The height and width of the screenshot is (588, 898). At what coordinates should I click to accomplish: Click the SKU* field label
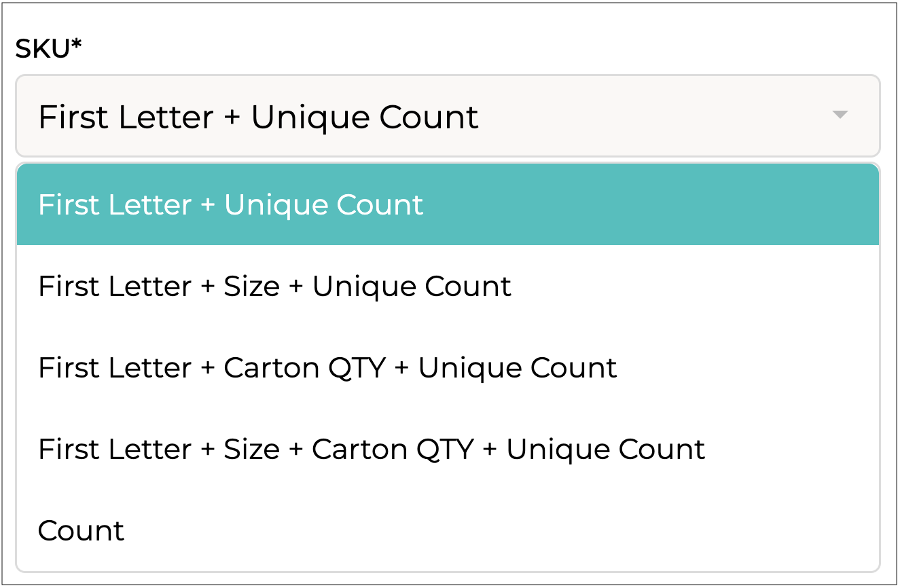pyautogui.click(x=48, y=49)
